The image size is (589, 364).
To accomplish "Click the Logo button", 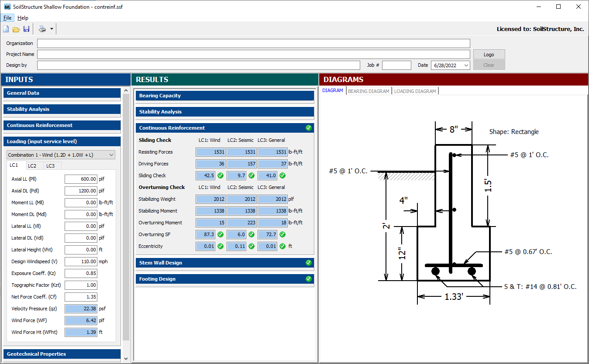I will [489, 55].
